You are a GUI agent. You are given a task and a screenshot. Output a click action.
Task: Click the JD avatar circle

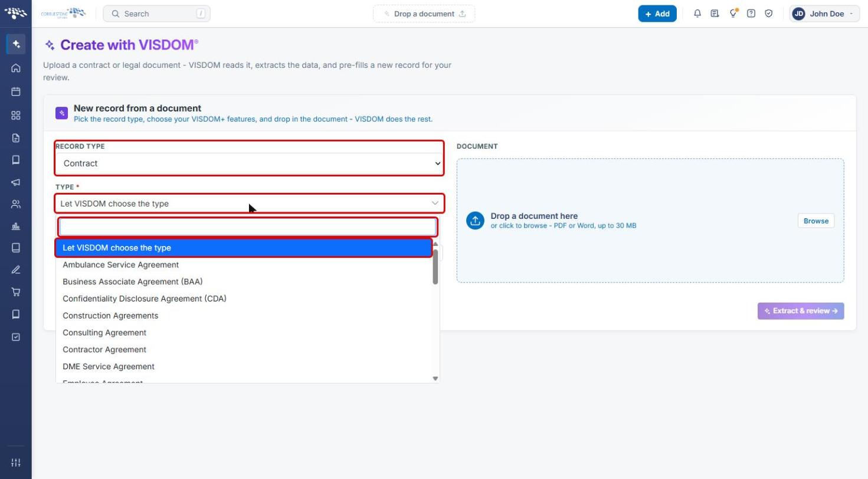(x=799, y=14)
